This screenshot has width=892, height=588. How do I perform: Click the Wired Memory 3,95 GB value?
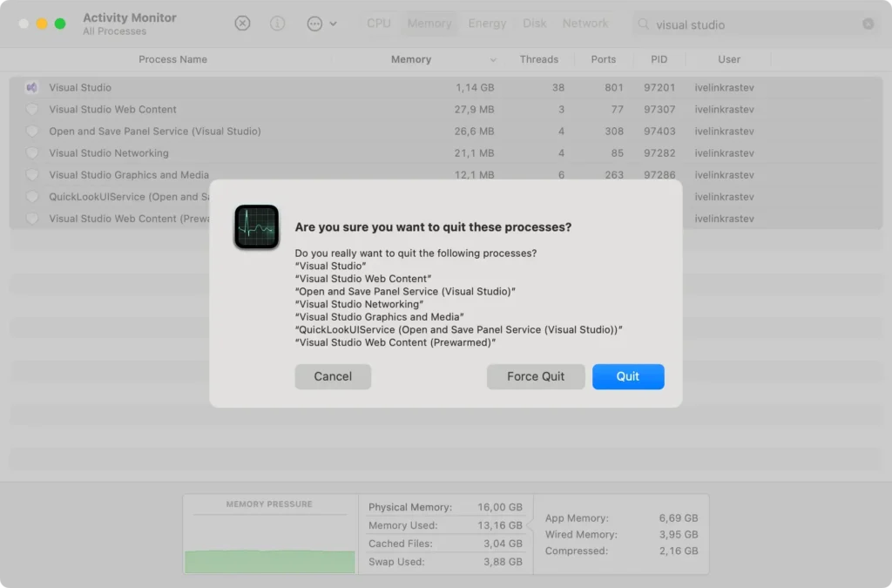(x=678, y=535)
